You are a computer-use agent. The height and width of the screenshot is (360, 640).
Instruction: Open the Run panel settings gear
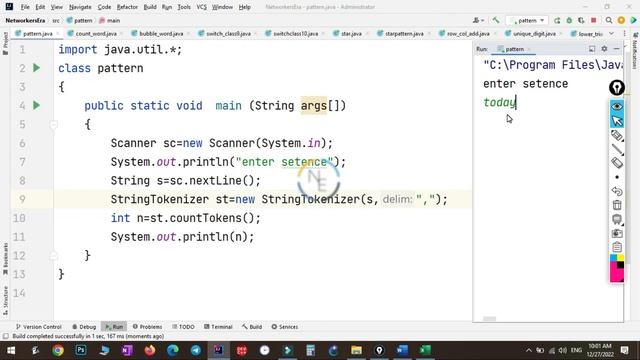[604, 49]
